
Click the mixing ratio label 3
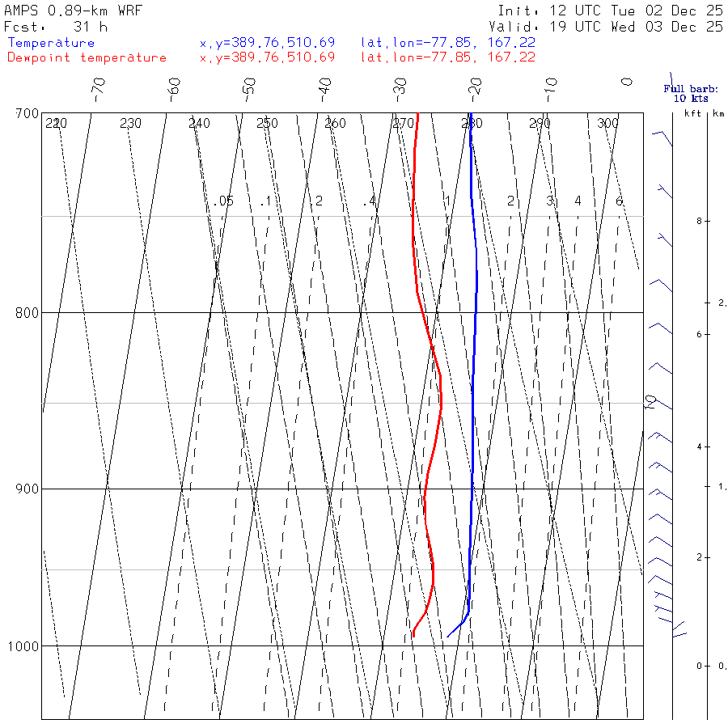click(x=550, y=201)
